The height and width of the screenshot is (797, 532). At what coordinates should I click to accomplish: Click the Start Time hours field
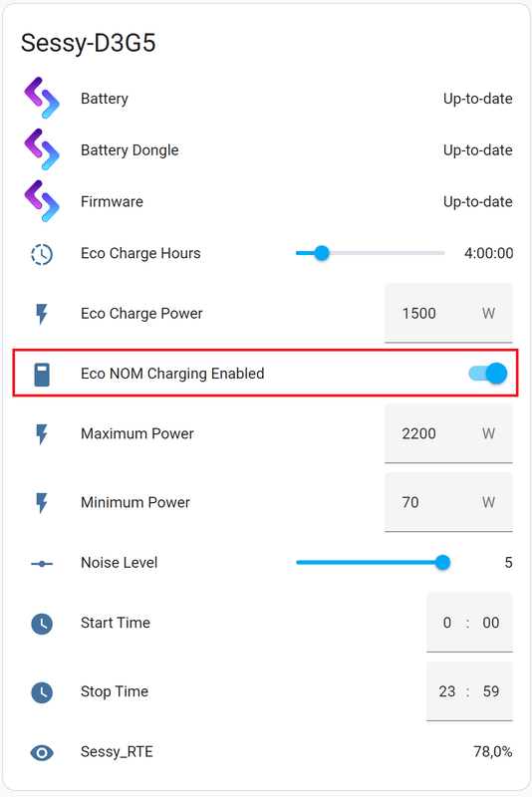point(446,623)
